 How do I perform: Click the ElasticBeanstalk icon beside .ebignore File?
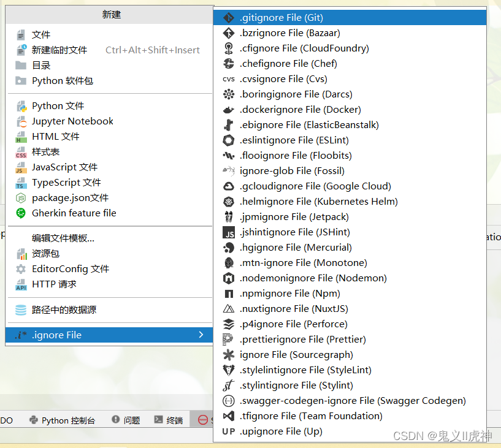click(229, 125)
